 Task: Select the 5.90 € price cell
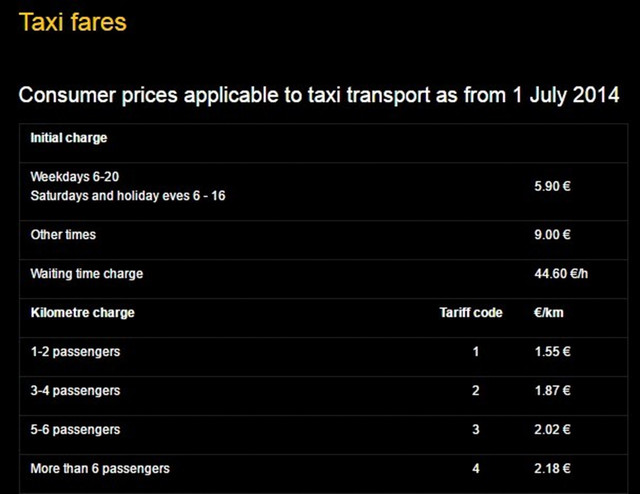pos(552,186)
